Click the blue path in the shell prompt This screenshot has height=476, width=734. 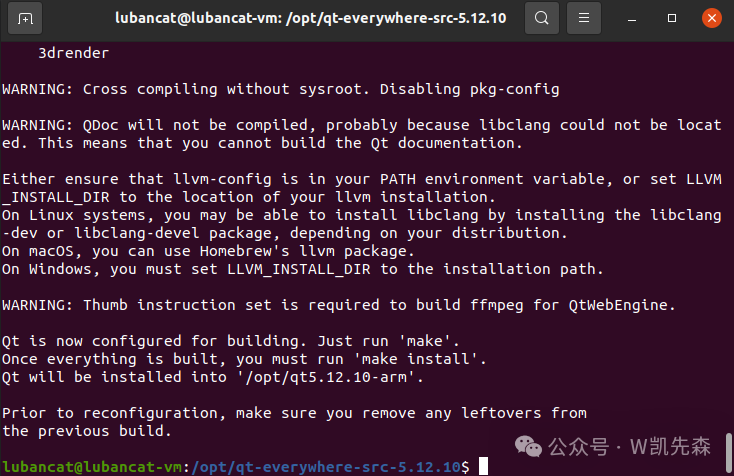click(330, 466)
